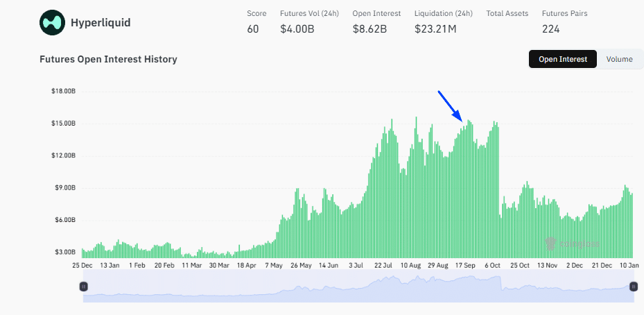
Task: Click the $3.00B axis label
Action: pyautogui.click(x=65, y=252)
